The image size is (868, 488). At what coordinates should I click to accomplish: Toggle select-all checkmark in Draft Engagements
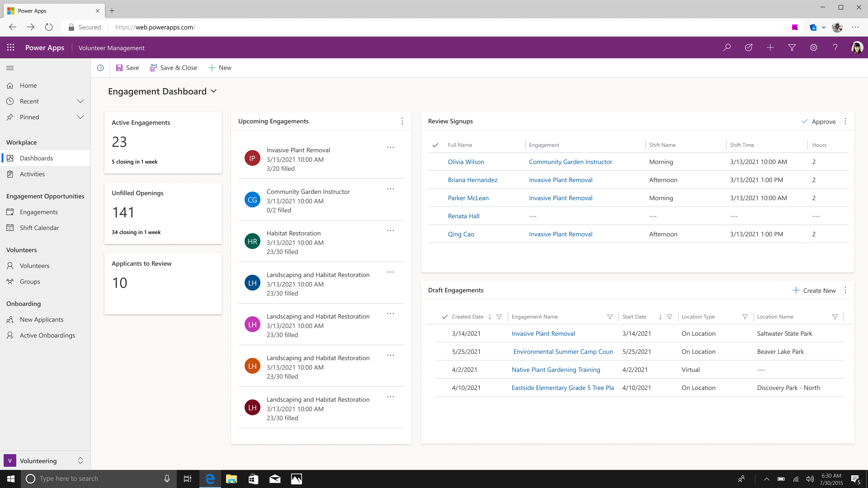click(x=444, y=317)
